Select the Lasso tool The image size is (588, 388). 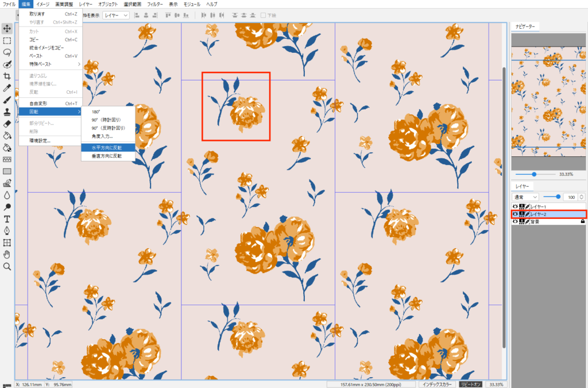click(7, 52)
